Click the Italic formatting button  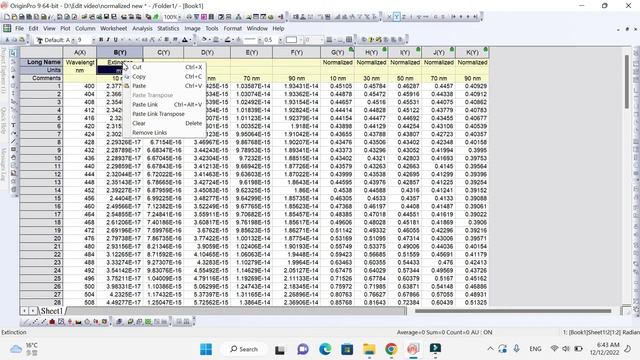[x=108, y=40]
